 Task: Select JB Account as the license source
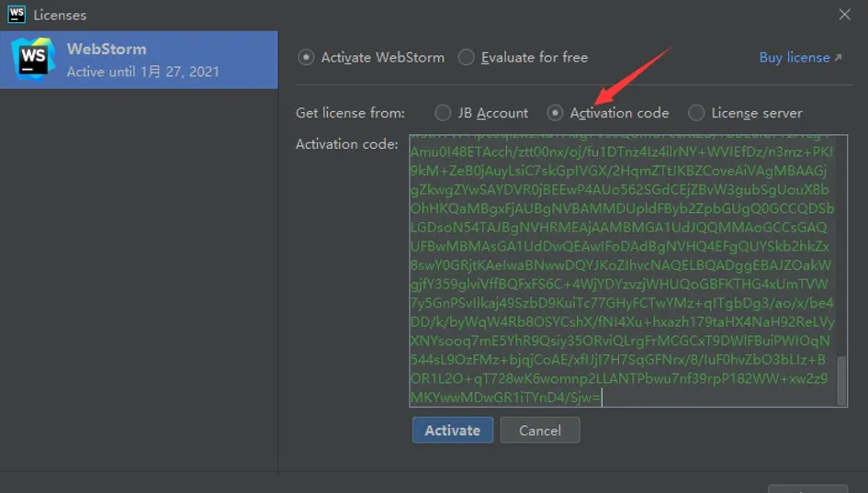[x=443, y=113]
